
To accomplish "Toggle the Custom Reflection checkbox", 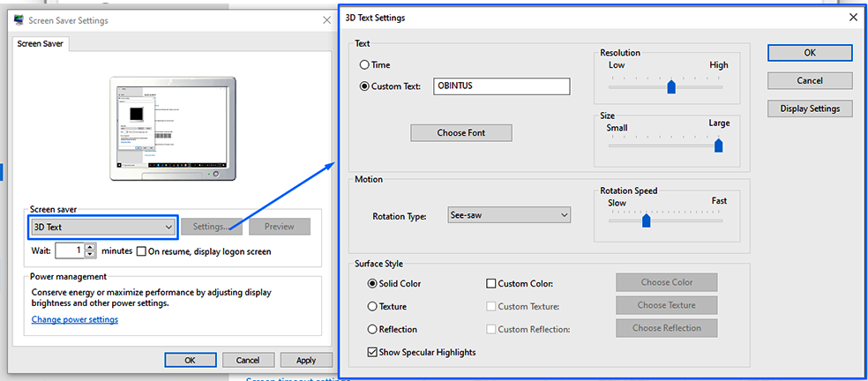I will 491,330.
